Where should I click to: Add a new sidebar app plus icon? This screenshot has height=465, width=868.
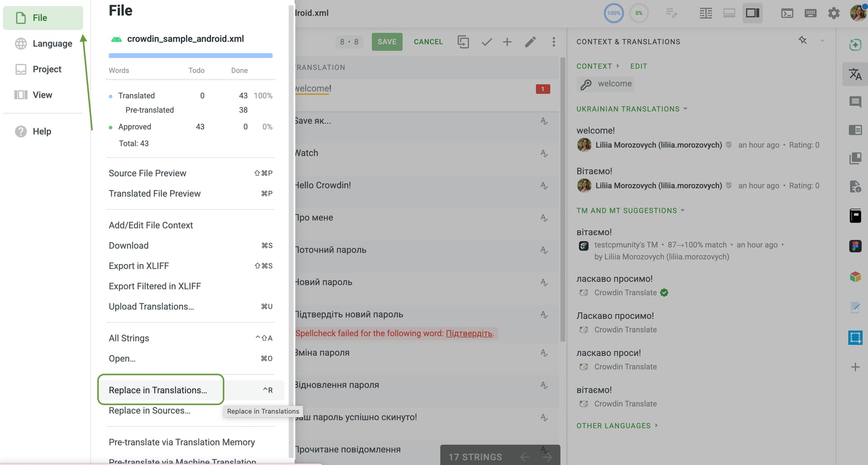click(x=855, y=367)
